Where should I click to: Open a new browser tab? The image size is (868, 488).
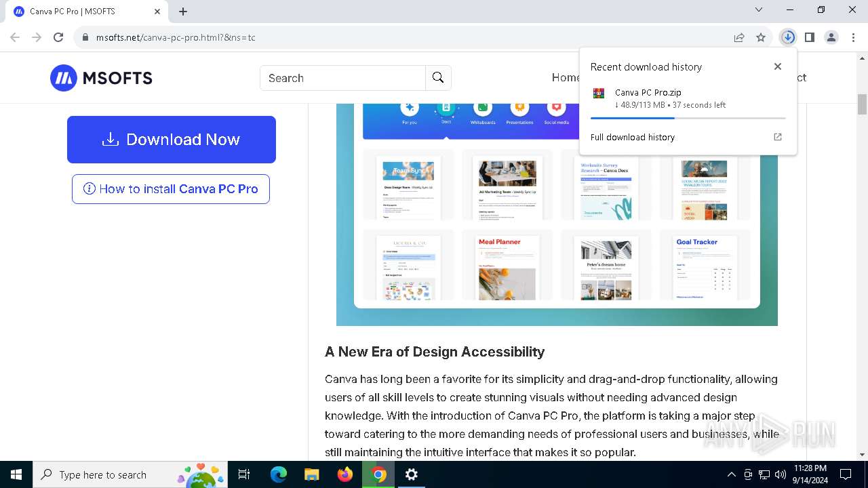click(183, 11)
